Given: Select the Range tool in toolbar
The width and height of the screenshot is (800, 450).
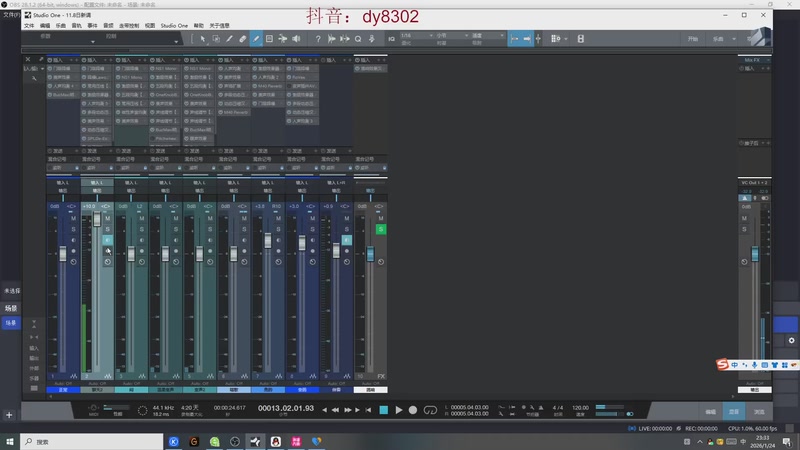Looking at the screenshot, I should click(x=216, y=39).
